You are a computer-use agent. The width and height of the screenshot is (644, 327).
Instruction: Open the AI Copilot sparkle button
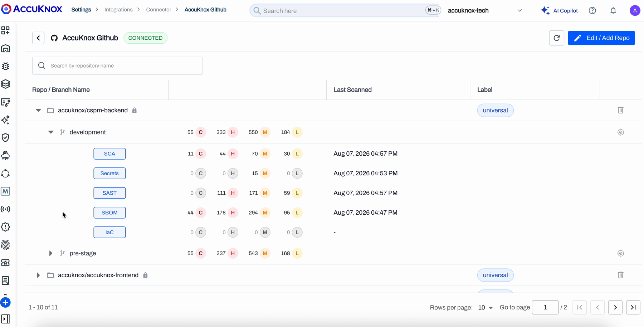click(x=559, y=11)
